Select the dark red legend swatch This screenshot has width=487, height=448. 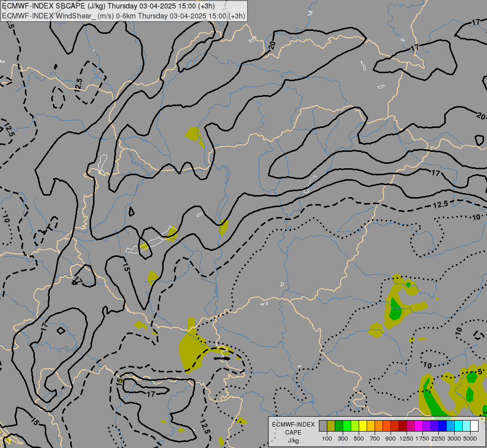click(402, 426)
